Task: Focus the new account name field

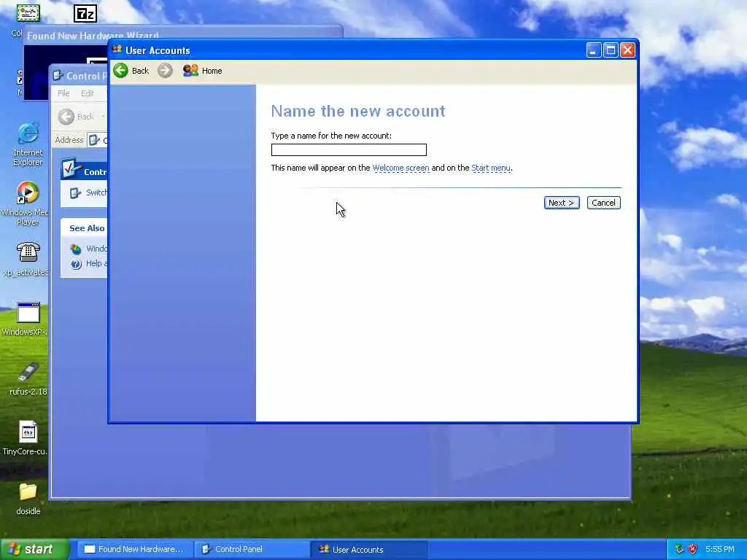Action: click(x=349, y=150)
